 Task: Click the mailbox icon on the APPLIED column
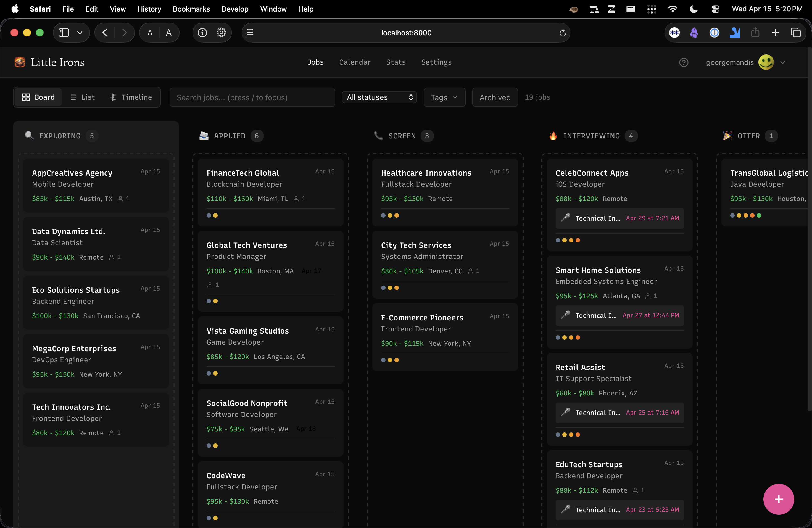tap(204, 135)
